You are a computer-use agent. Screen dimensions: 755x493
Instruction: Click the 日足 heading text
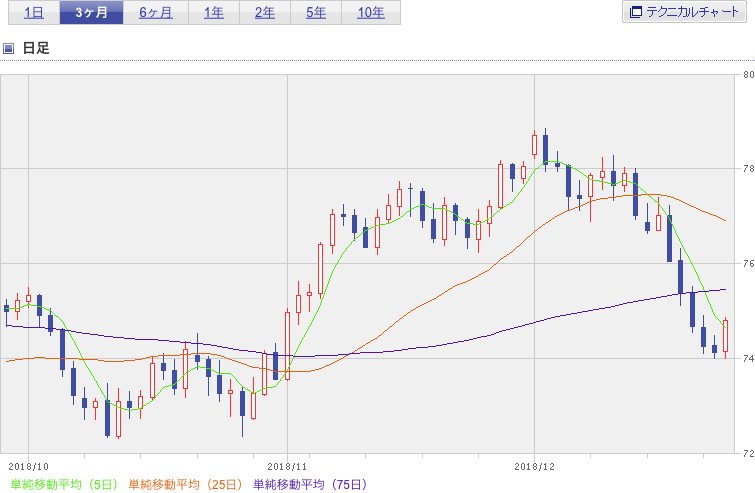click(x=36, y=48)
